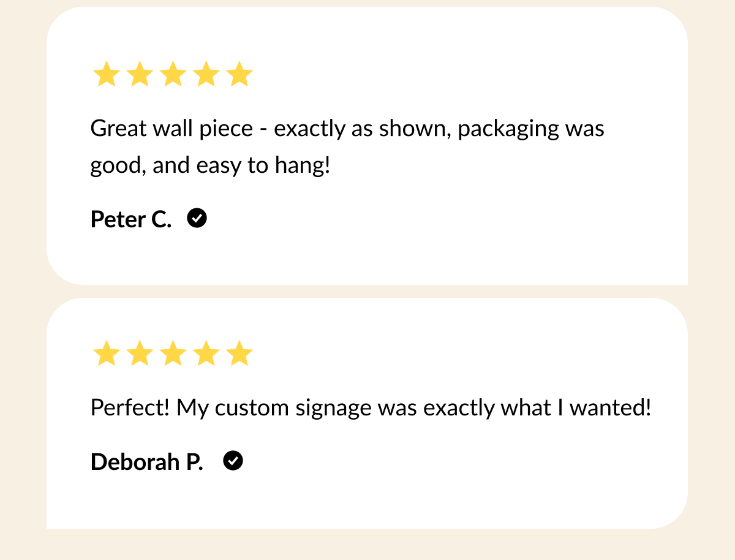Click the verified checkmark badge beside Peter C.
The width and height of the screenshot is (735, 560).
point(197,218)
